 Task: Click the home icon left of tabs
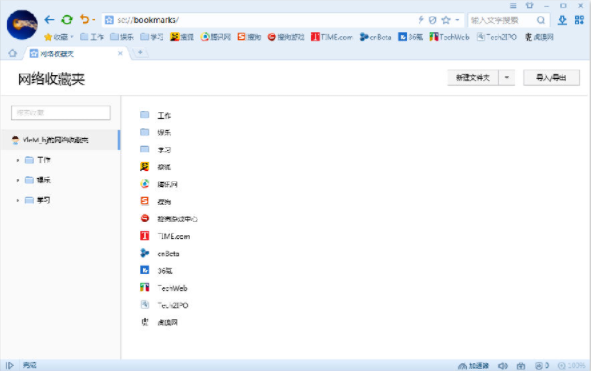click(12, 53)
